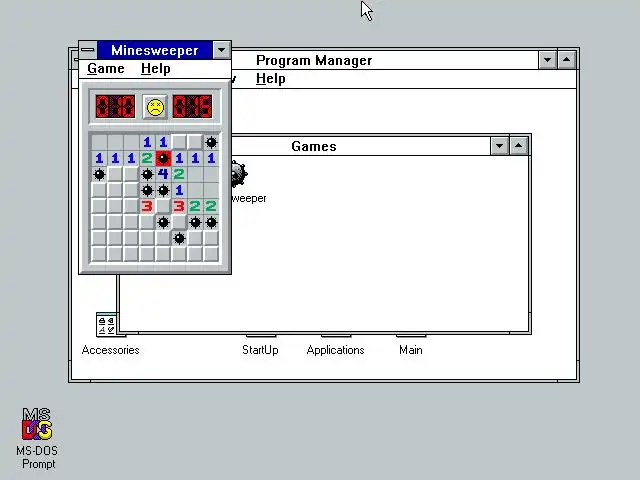Open the Minesweeper window control-menu box
This screenshot has width=640, height=480.
click(x=88, y=50)
